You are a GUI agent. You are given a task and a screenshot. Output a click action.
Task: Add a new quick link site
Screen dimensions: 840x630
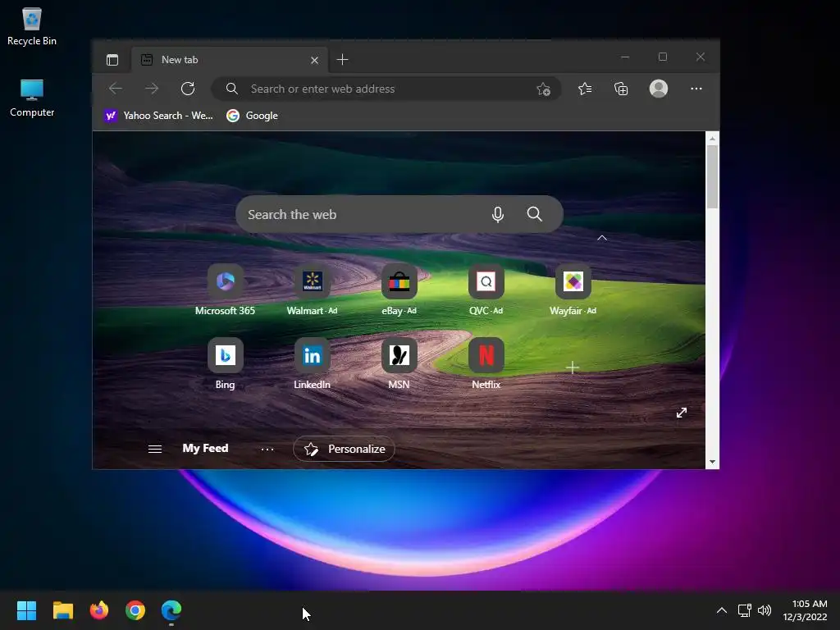point(572,367)
